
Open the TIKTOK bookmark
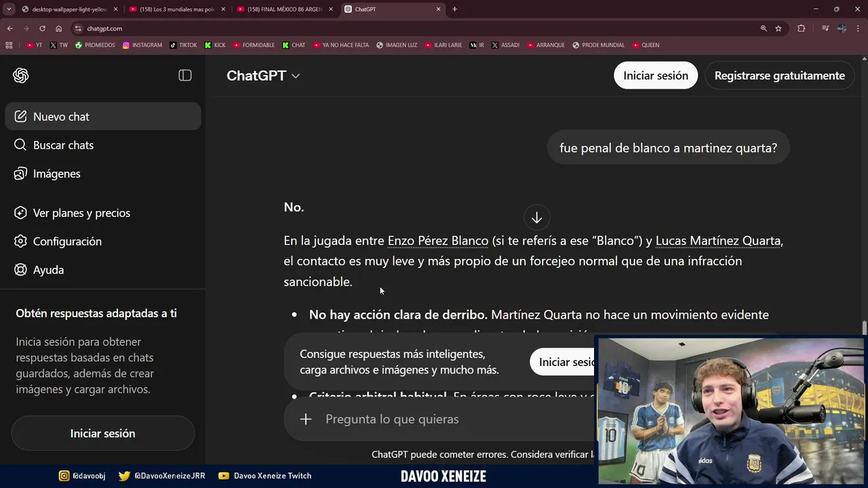[x=183, y=45]
